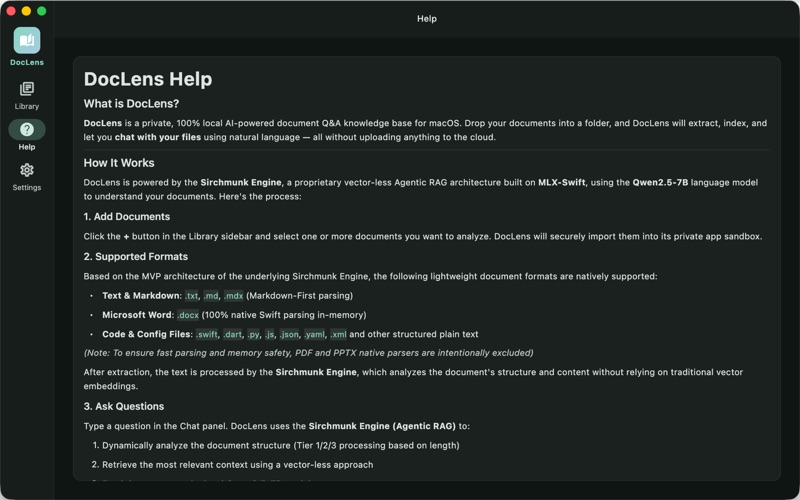Click the 'Dynamically analyze the document structure' step
The width and height of the screenshot is (800, 500).
coord(281,445)
